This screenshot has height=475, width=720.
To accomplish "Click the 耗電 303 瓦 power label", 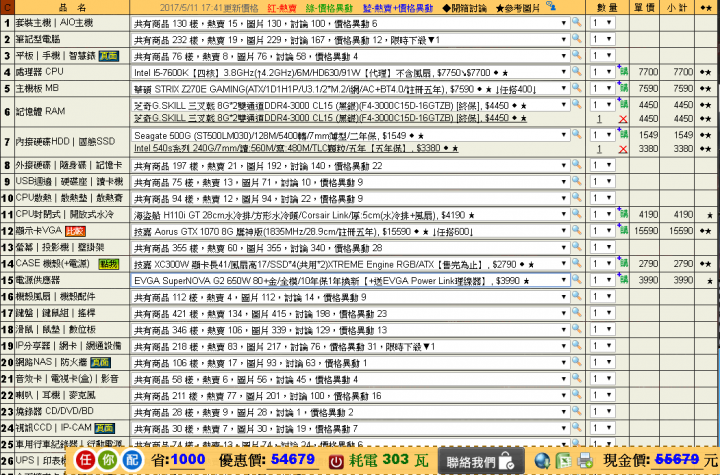I will 388,460.
